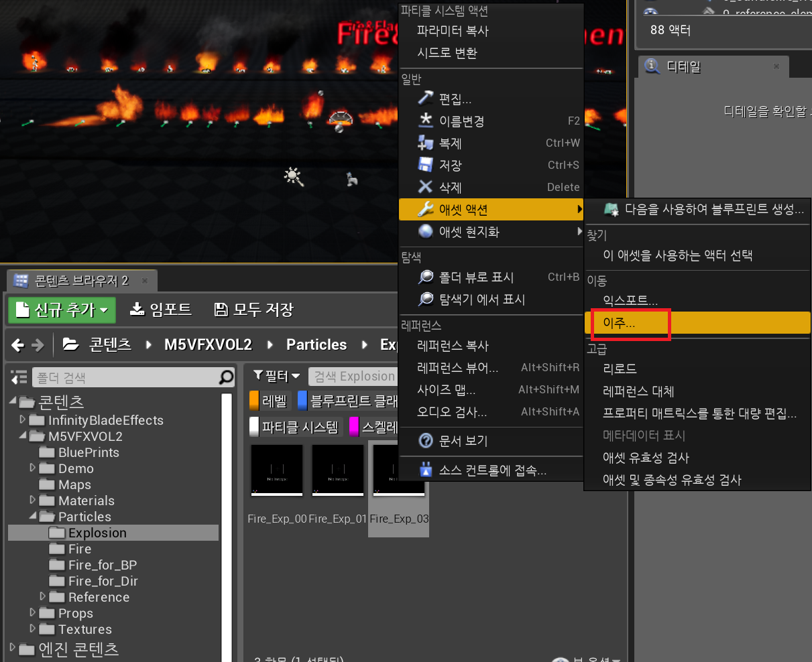
Task: Click the question mark icon beside 문서 보기
Action: [x=425, y=440]
